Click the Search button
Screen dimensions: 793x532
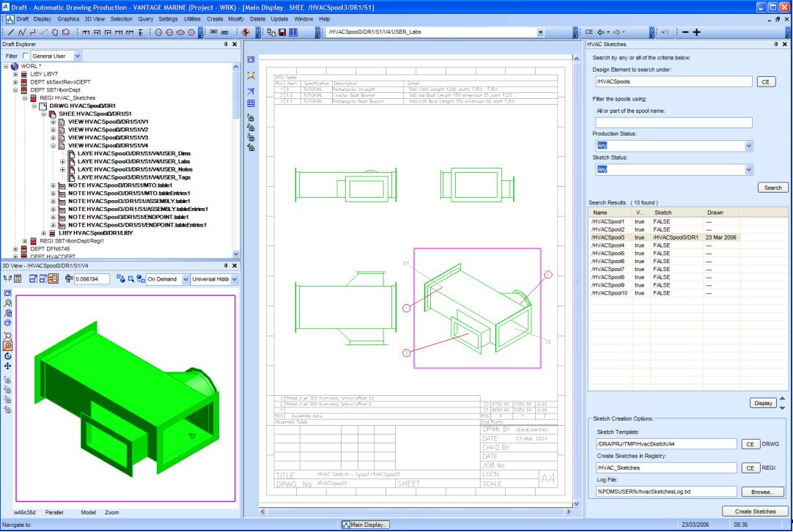point(772,188)
